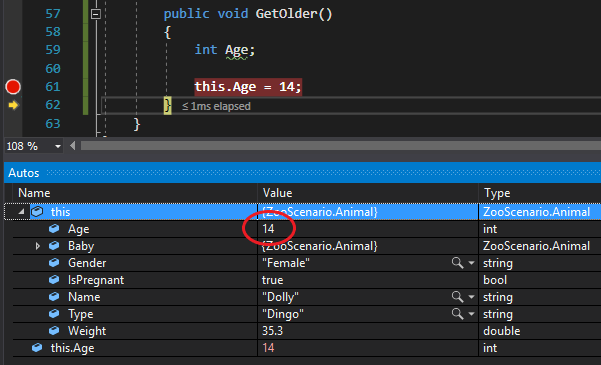This screenshot has height=365, width=601.
Task: Open text visualizer magnifier for Gender
Action: [x=457, y=263]
